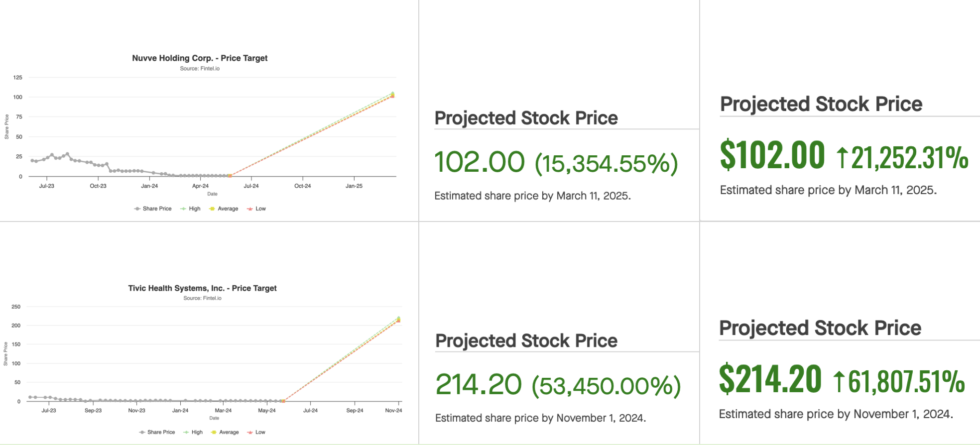Click the 214.20 (53,450.00%) projected price

[558, 385]
